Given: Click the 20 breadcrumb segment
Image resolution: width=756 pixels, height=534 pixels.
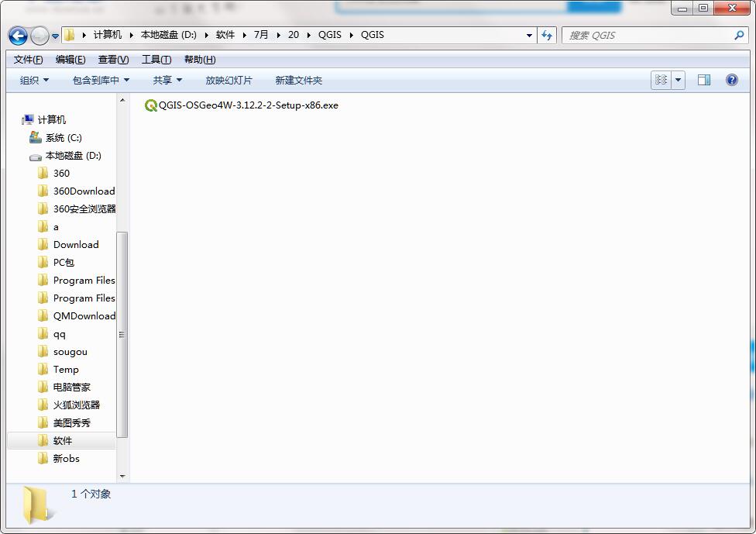Looking at the screenshot, I should 294,35.
